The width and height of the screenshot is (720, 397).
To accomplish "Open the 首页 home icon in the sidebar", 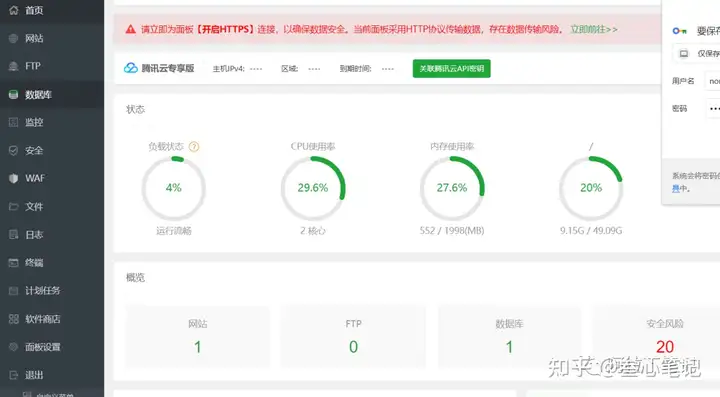I will 14,10.
